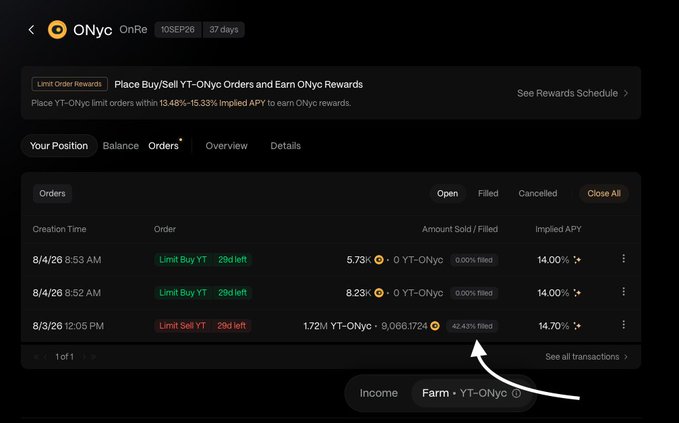Click 0.00% filled badge in 8.23K row
The height and width of the screenshot is (423, 679).
(474, 293)
